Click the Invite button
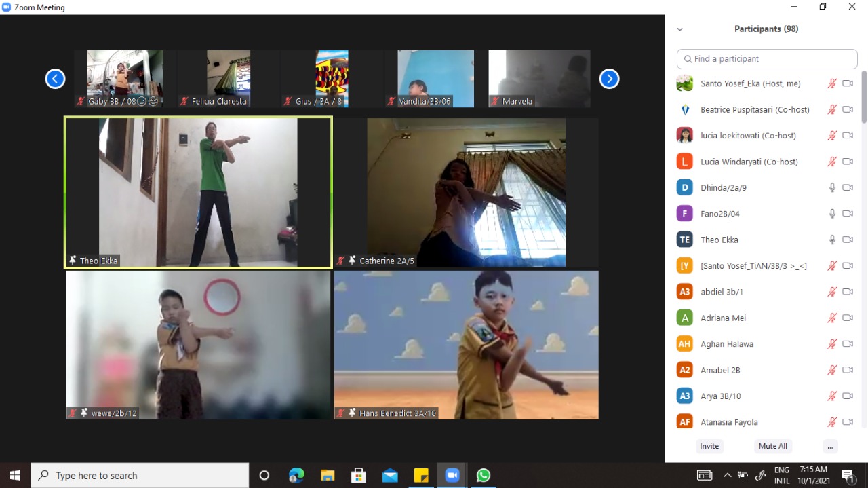Image resolution: width=868 pixels, height=488 pixels. [709, 446]
